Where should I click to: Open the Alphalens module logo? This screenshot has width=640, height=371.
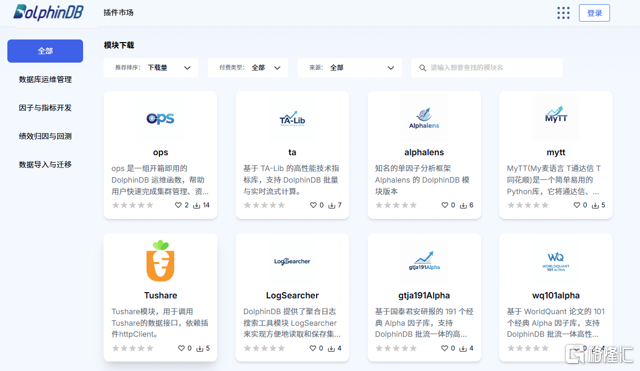coord(424,118)
